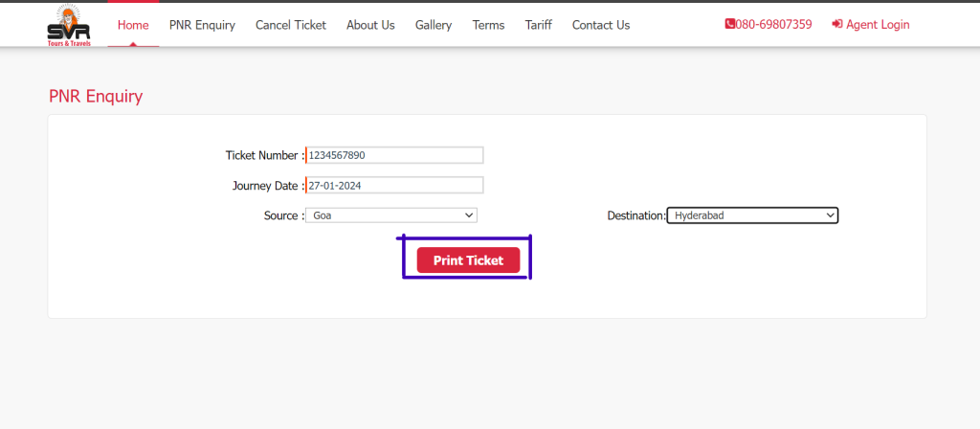The height and width of the screenshot is (429, 980).
Task: Open the Terms menu link
Action: [488, 25]
